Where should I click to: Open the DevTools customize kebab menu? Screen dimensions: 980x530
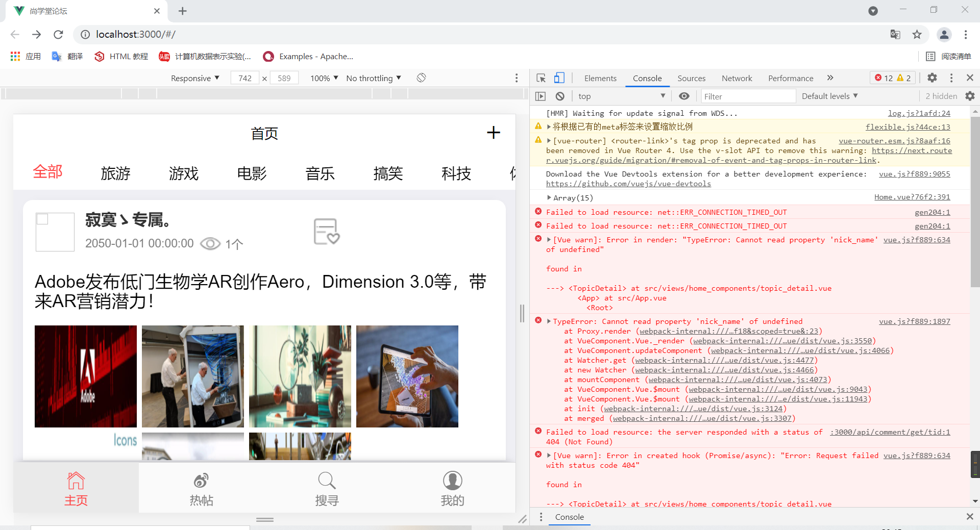(951, 78)
